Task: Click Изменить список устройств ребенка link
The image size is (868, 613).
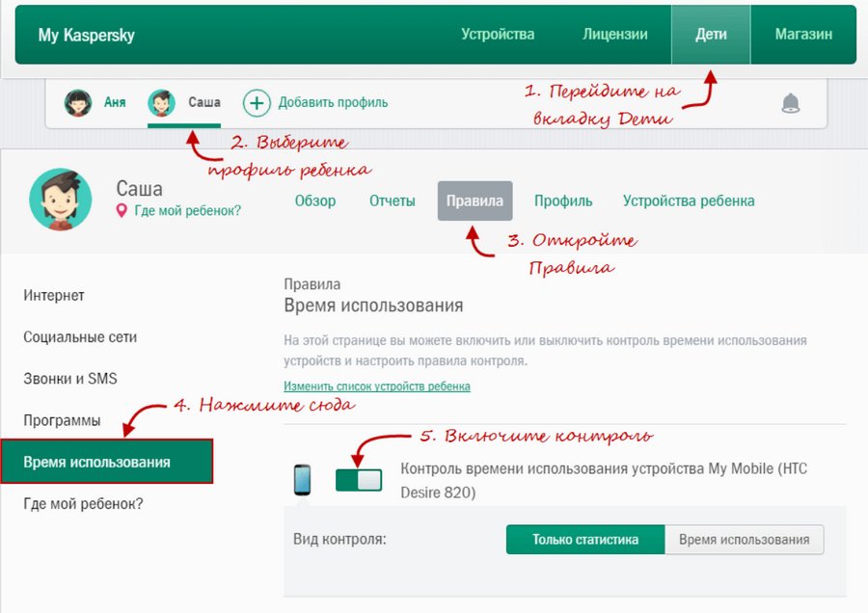Action: click(x=377, y=386)
